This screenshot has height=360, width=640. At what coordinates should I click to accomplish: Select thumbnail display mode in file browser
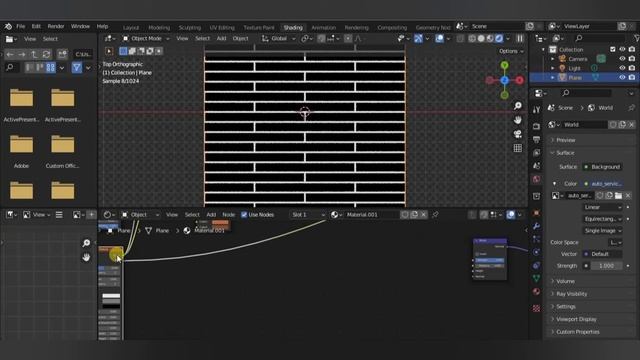(x=51, y=67)
